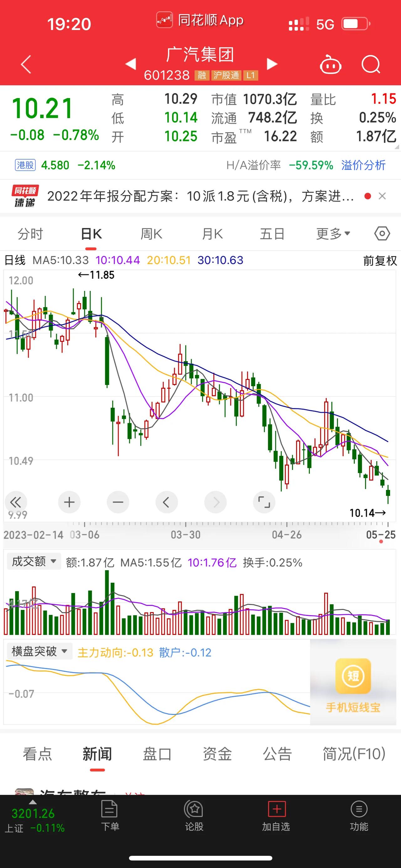This screenshot has width=401, height=868.
Task: Tap the 05-25 date marker
Action: pyautogui.click(x=381, y=534)
